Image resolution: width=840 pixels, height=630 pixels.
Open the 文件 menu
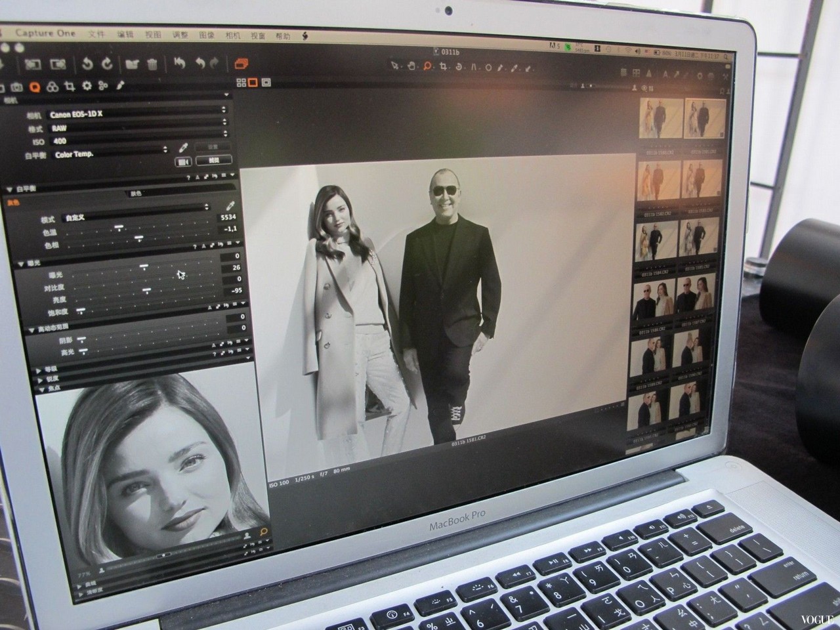pyautogui.click(x=96, y=33)
